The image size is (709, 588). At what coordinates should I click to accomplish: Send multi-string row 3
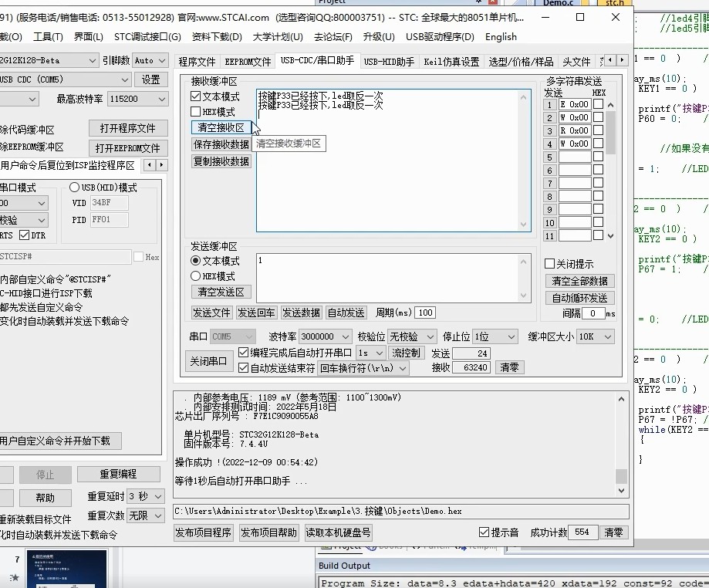(x=549, y=131)
